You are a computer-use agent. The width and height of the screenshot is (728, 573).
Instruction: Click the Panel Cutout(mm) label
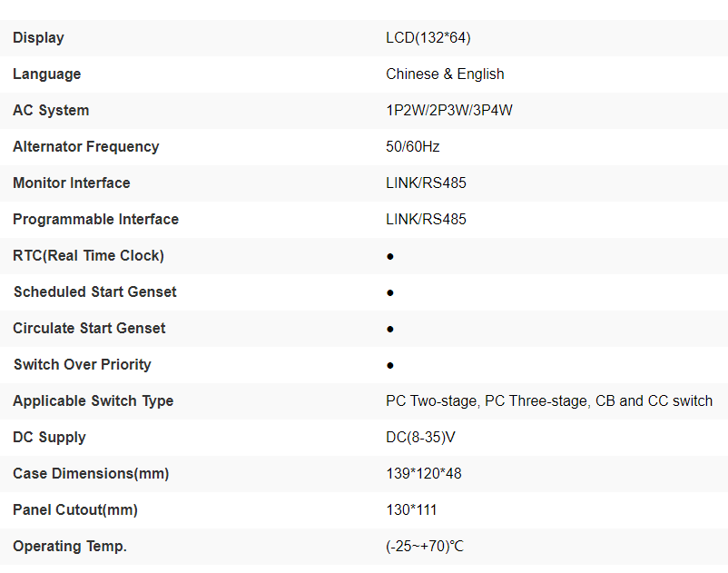(75, 510)
